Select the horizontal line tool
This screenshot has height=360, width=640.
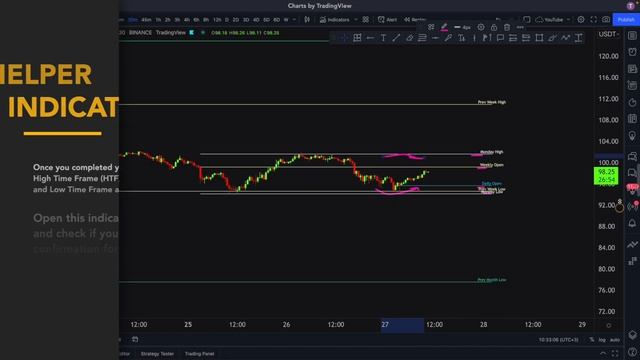pyautogui.click(x=435, y=38)
